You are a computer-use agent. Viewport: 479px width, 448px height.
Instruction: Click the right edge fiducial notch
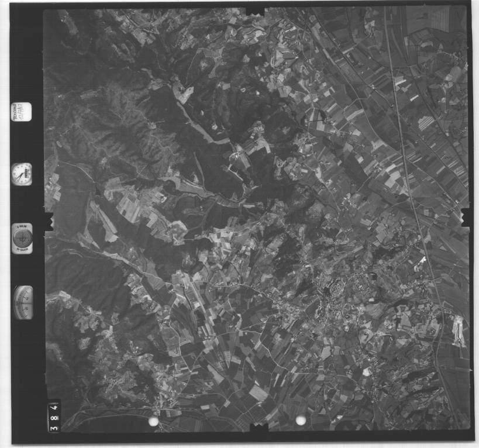click(x=466, y=217)
